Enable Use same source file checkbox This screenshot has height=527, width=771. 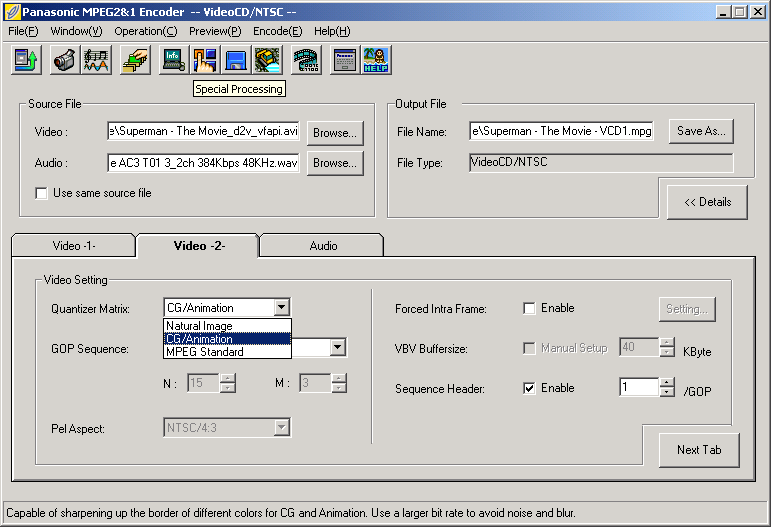pos(42,193)
